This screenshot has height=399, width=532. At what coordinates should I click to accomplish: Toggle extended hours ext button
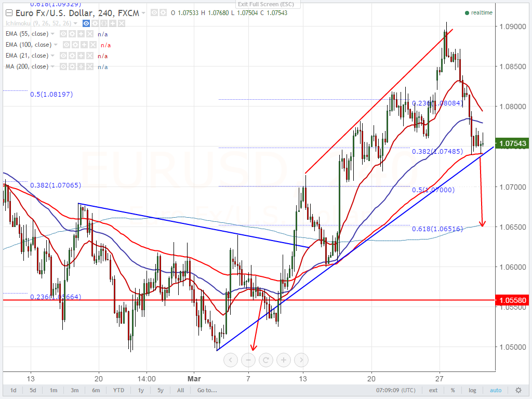[433, 390]
